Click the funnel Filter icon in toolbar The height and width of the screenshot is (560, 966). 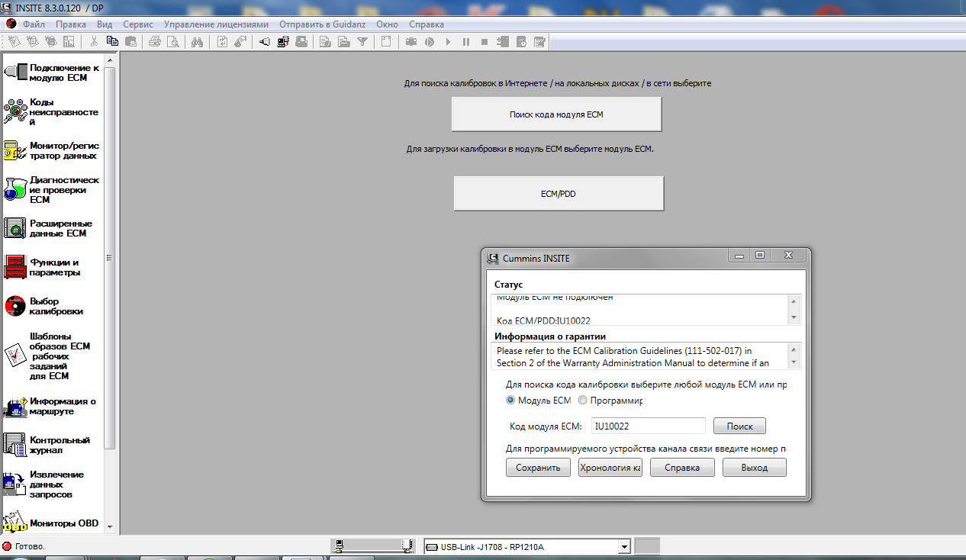pyautogui.click(x=362, y=42)
